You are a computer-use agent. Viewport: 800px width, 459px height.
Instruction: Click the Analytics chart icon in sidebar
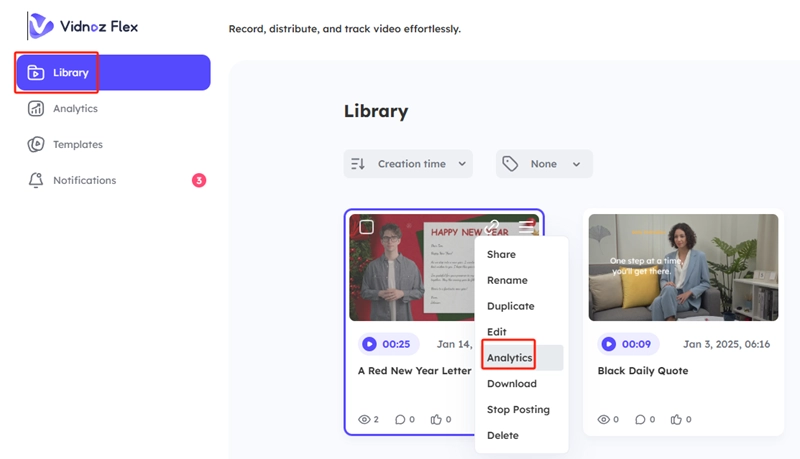(36, 109)
